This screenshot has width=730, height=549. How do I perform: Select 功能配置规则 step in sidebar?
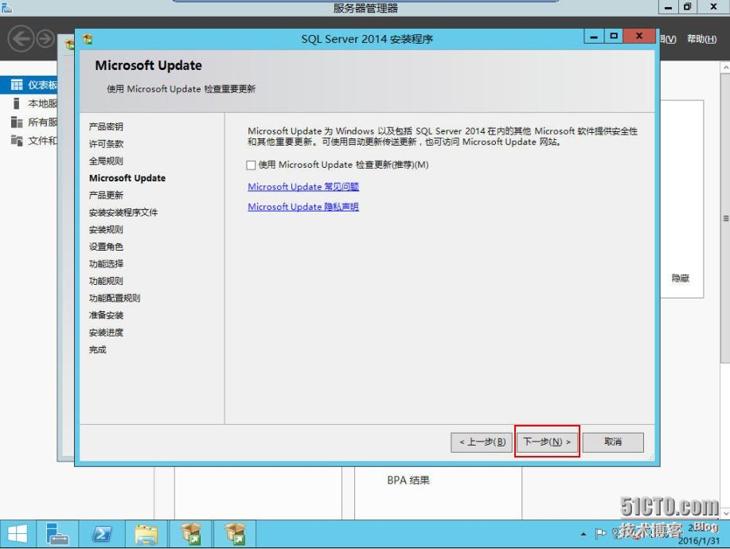point(115,298)
